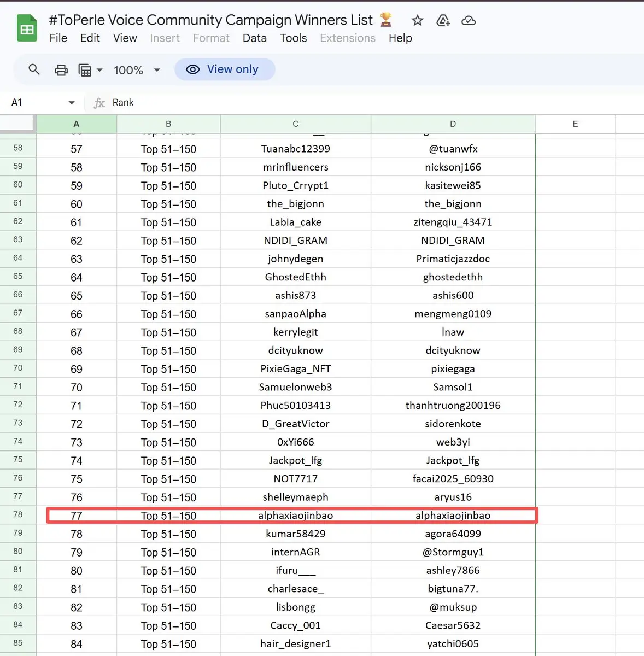
Task: Open the search tool in toolbar
Action: coord(34,69)
